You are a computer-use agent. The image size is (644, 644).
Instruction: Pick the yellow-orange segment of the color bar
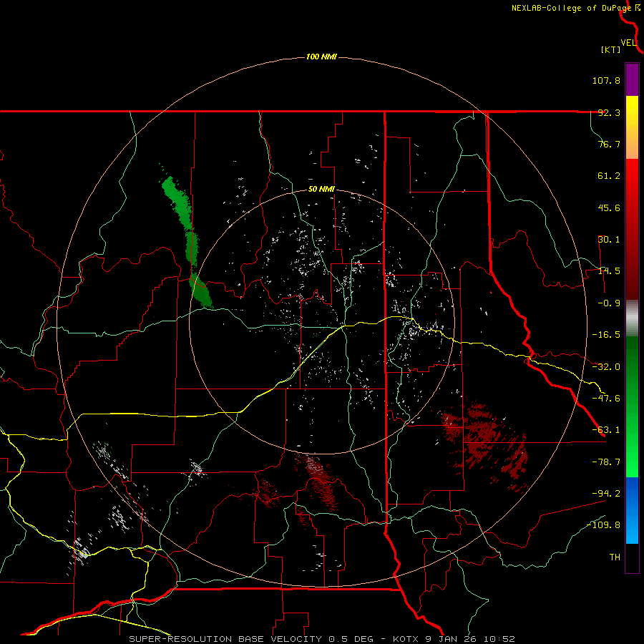click(632, 127)
